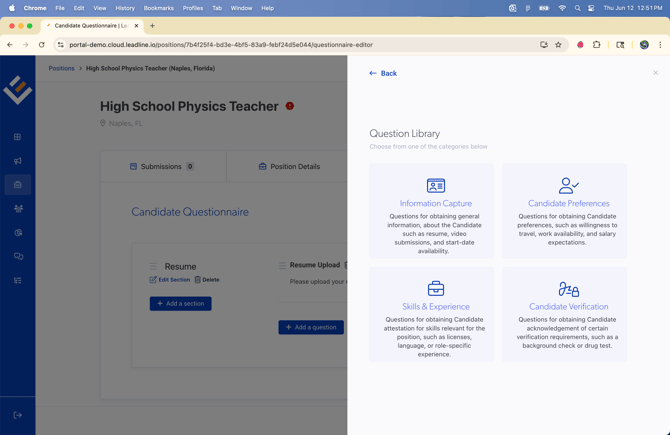Open the chat messages sidebar icon
The width and height of the screenshot is (670, 435).
[18, 257]
